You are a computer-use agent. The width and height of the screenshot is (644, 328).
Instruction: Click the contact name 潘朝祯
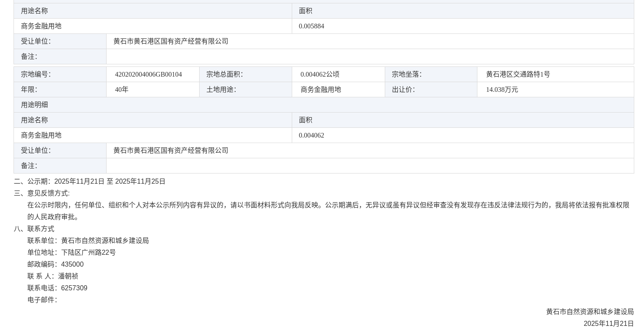click(68, 276)
